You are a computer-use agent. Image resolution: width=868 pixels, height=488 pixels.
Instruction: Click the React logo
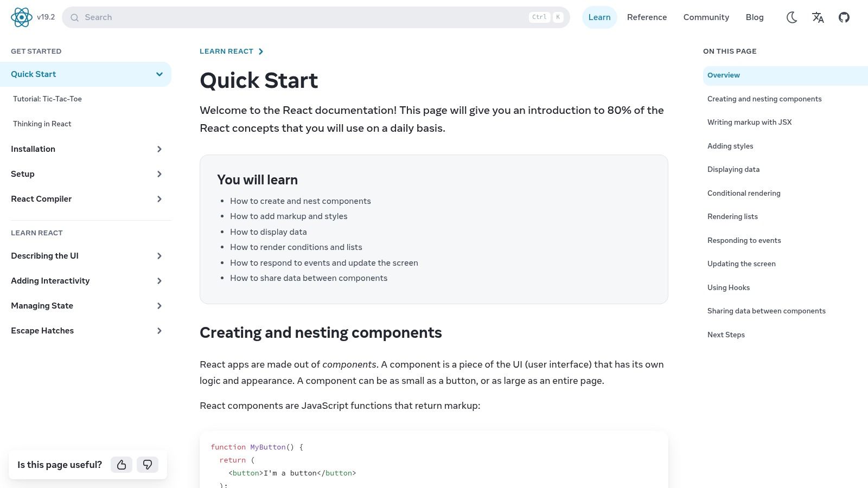click(22, 17)
